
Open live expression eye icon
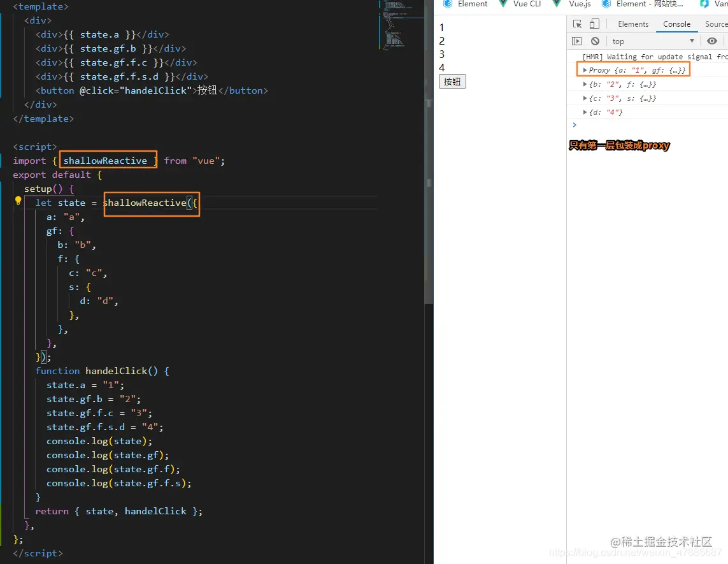click(x=711, y=41)
